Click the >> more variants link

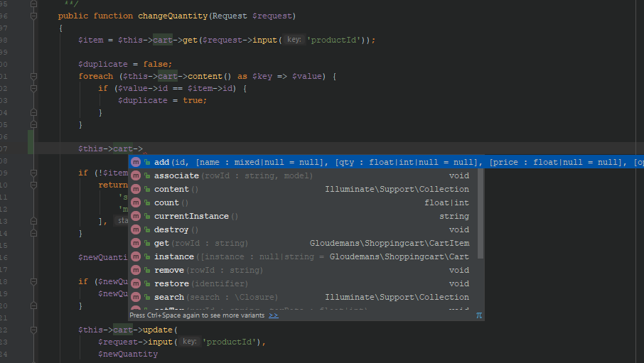(274, 315)
